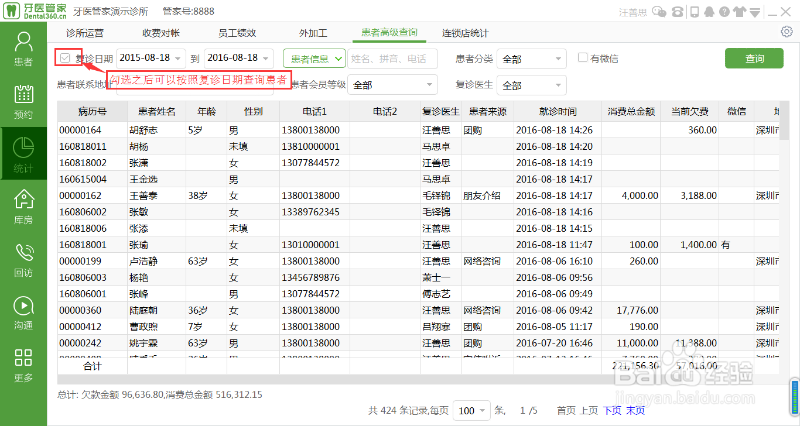Screen dimensions: 800x426
Task: Click the green 查询 button
Action: click(x=754, y=58)
